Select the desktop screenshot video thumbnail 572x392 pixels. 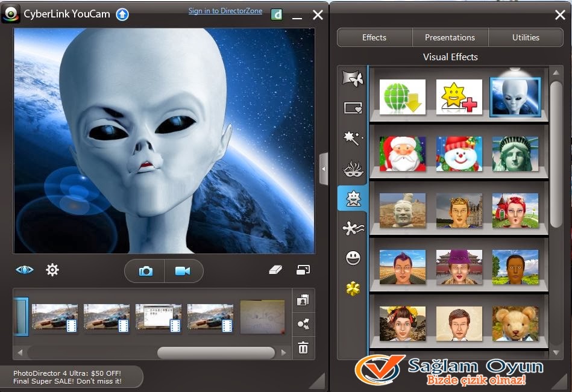[159, 318]
